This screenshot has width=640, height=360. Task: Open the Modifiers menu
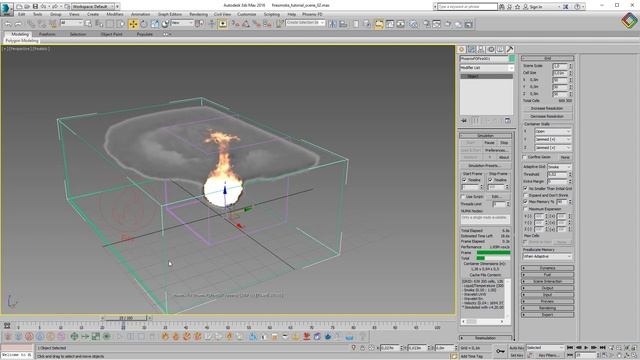tap(115, 14)
